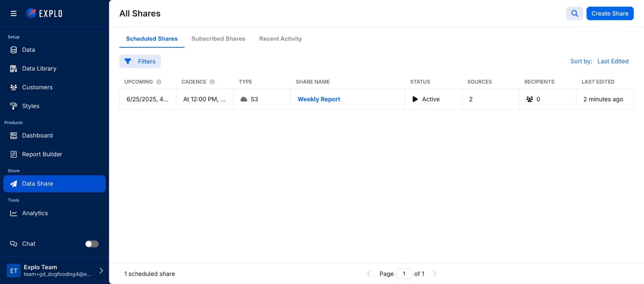The height and width of the screenshot is (284, 644).
Task: Click the Explo logo
Action: tap(44, 13)
